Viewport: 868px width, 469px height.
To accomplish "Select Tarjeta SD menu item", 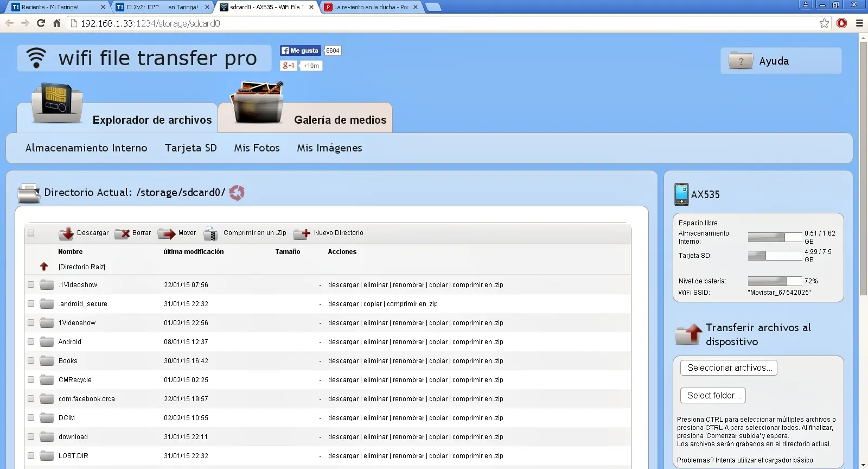I will 190,148.
